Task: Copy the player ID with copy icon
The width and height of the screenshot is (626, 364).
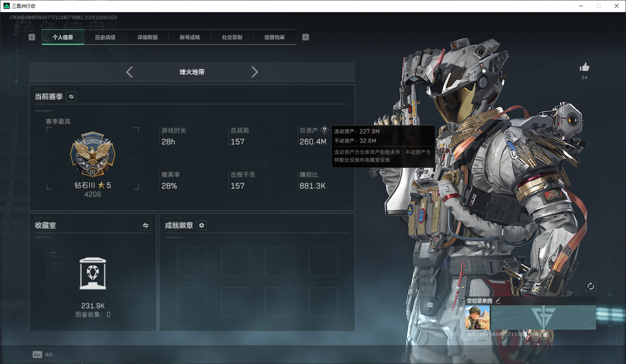Action: pos(546,335)
